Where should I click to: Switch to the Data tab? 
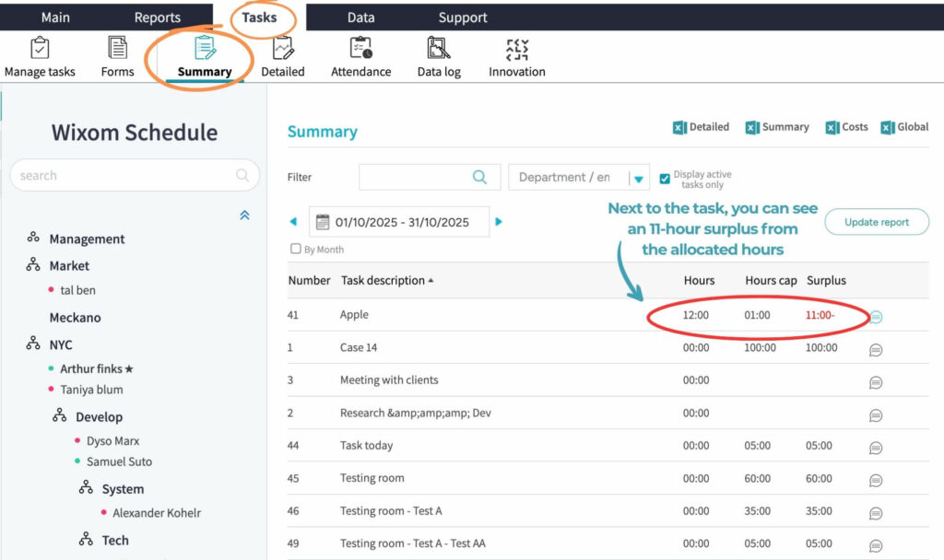click(x=360, y=17)
